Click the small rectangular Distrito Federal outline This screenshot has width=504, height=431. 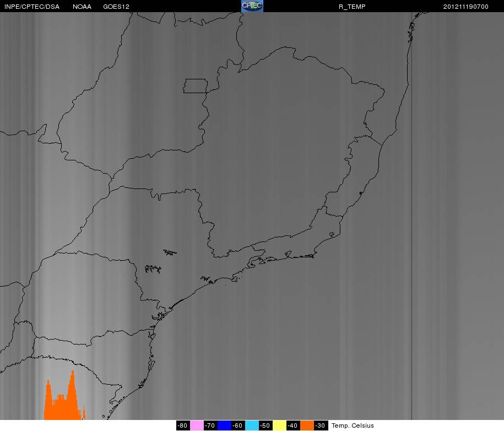pyautogui.click(x=196, y=86)
